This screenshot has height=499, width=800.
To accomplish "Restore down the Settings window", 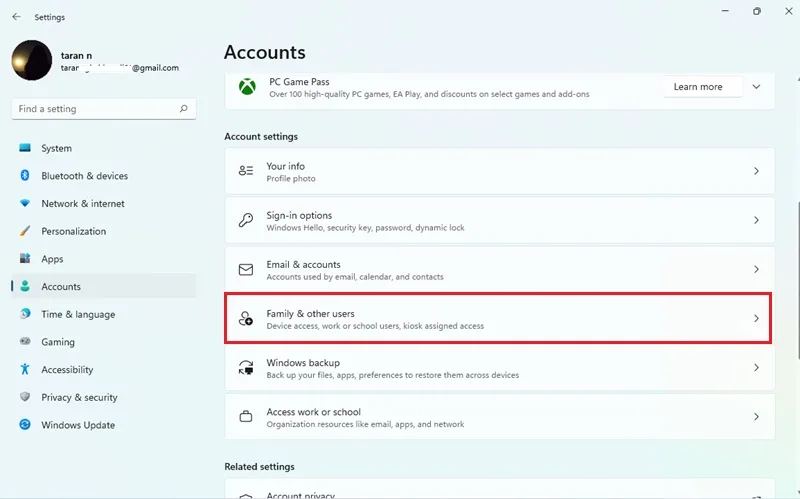I will click(757, 11).
